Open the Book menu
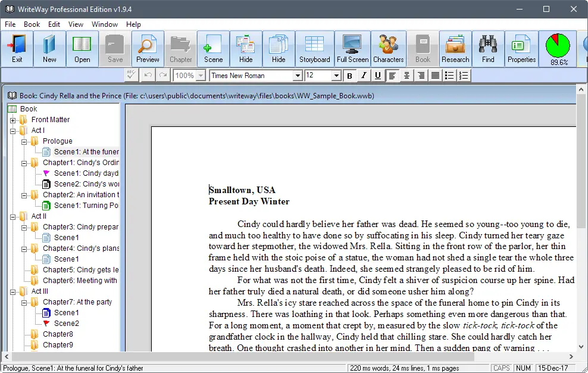588x373 pixels. (x=32, y=24)
